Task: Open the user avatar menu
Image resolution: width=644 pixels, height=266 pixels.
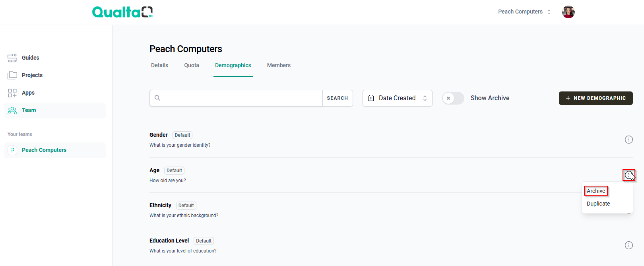Action: [x=568, y=12]
